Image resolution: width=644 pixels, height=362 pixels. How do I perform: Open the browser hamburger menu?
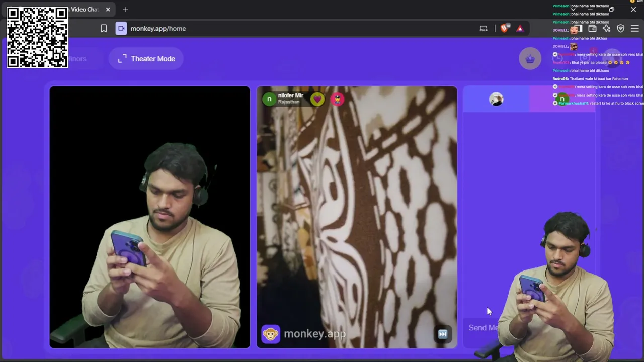(634, 29)
